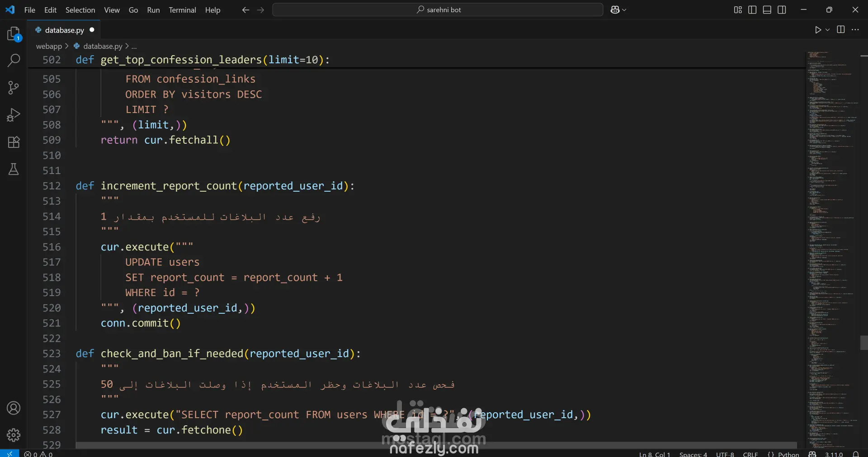Open notifications bell in status bar
This screenshot has width=868, height=457.
pyautogui.click(x=856, y=454)
